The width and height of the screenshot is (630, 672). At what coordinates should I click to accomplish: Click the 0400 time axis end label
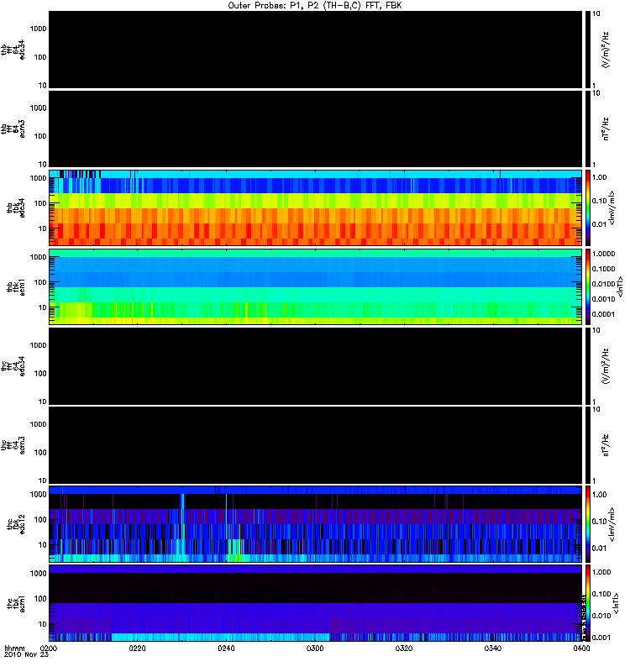click(x=581, y=648)
